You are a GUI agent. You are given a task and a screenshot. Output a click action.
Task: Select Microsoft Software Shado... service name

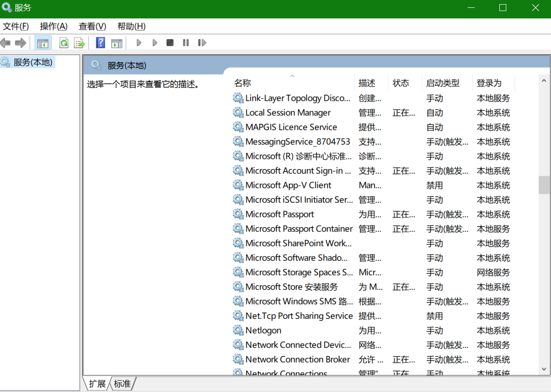pos(297,258)
